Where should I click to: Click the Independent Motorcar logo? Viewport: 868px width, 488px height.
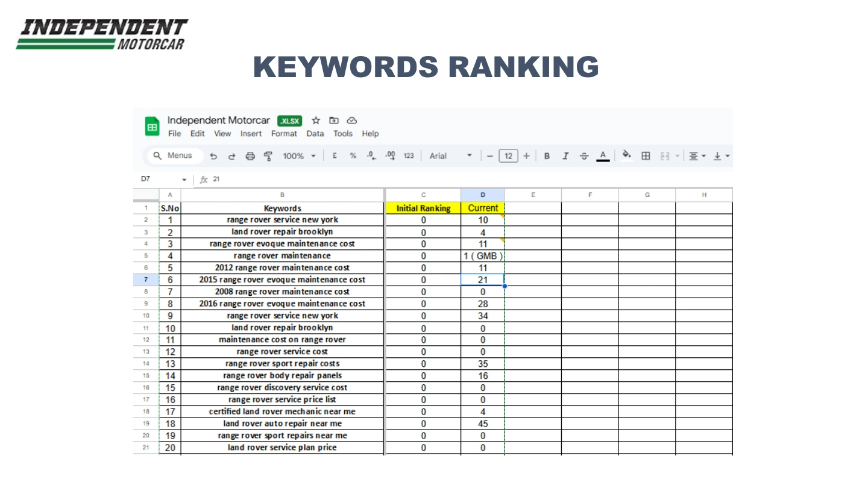pos(102,34)
